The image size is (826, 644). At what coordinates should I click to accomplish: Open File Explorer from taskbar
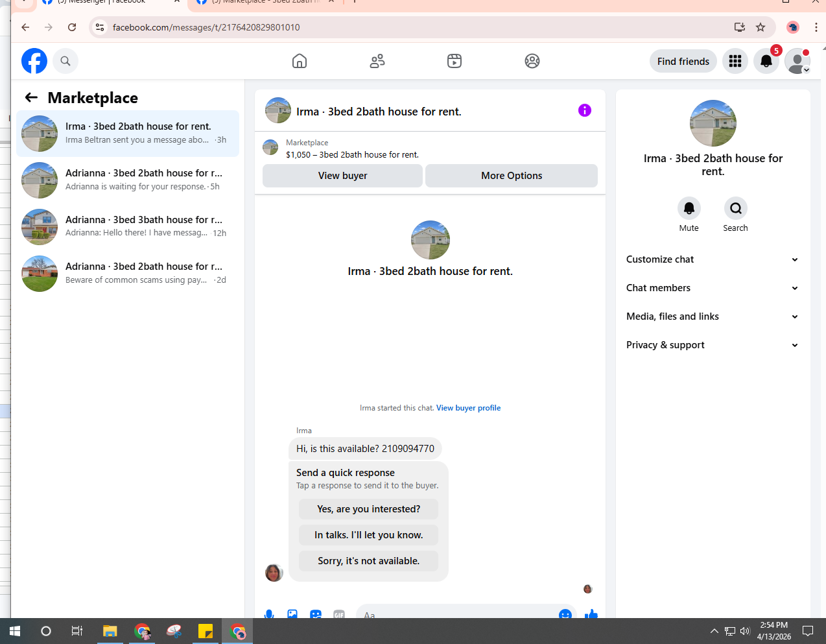[x=110, y=631]
